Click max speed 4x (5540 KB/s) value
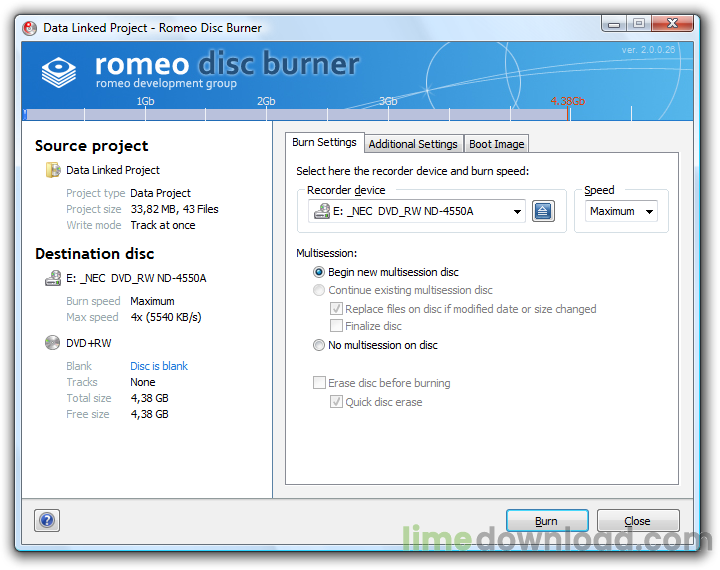This screenshot has height=570, width=720. 166,317
